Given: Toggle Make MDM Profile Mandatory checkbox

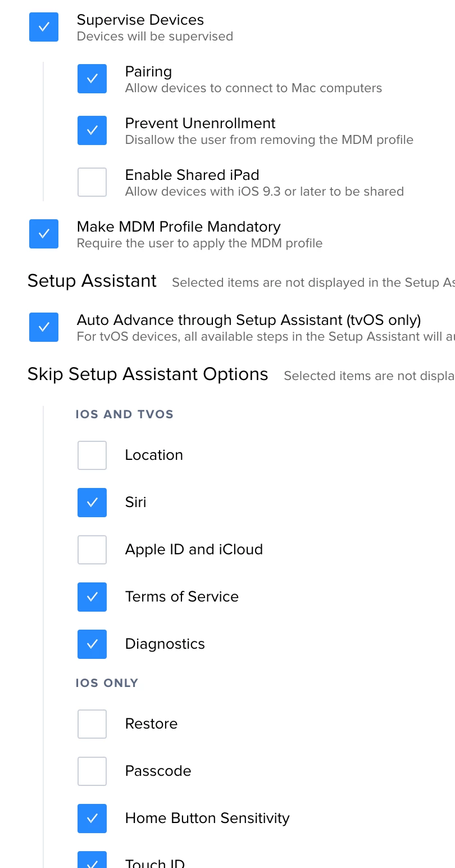Looking at the screenshot, I should pos(44,234).
